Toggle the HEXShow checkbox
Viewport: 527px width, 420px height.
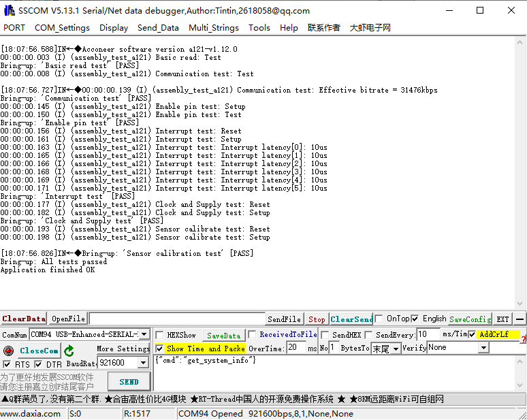tap(159, 335)
